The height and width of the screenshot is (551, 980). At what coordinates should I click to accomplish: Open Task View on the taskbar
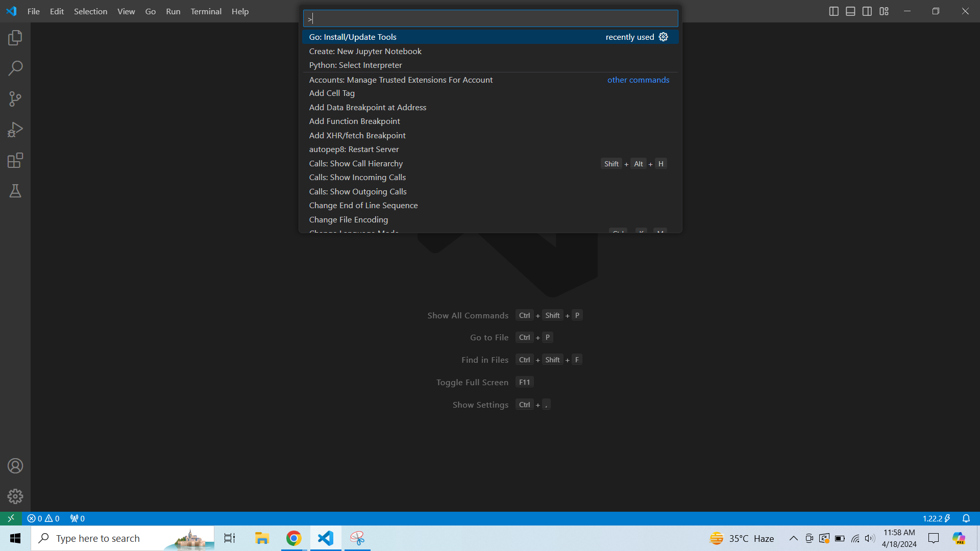coord(230,538)
